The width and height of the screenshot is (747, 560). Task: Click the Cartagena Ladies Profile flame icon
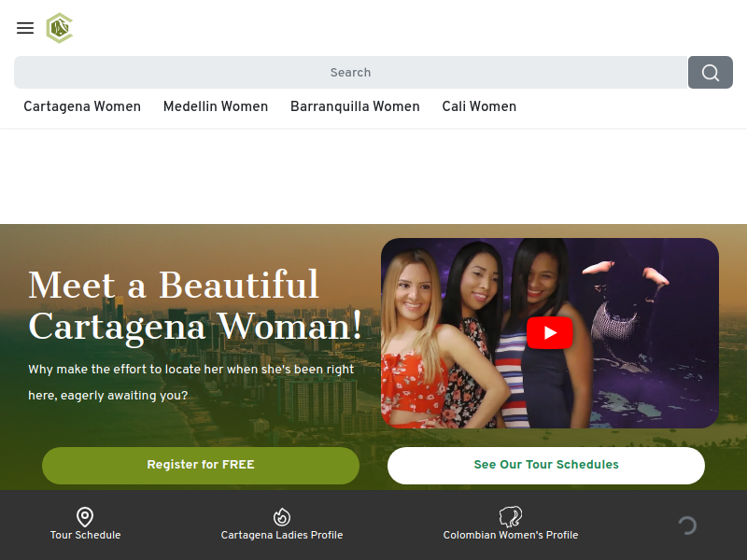[x=282, y=517]
